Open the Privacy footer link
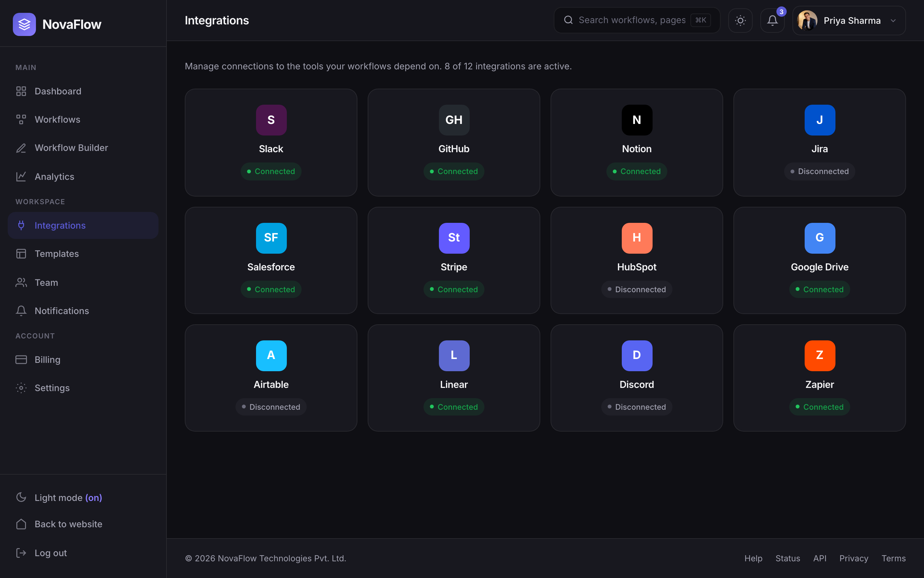Viewport: 924px width, 578px height. pos(854,558)
